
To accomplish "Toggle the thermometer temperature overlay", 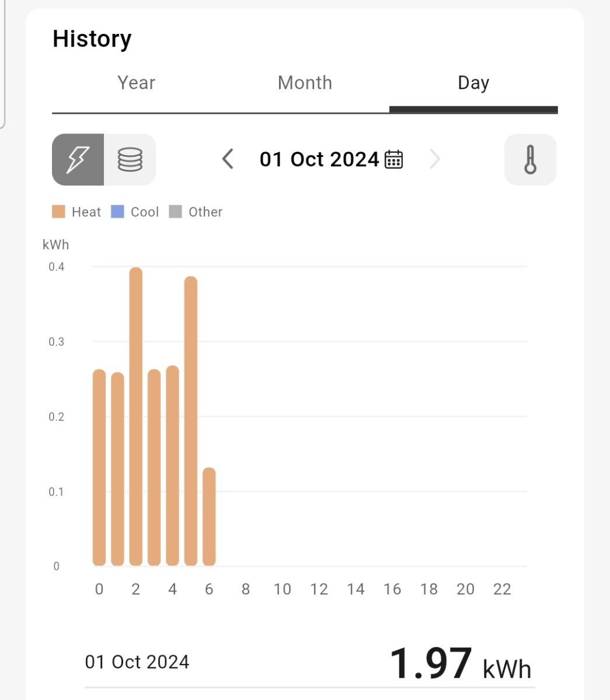I will [530, 159].
